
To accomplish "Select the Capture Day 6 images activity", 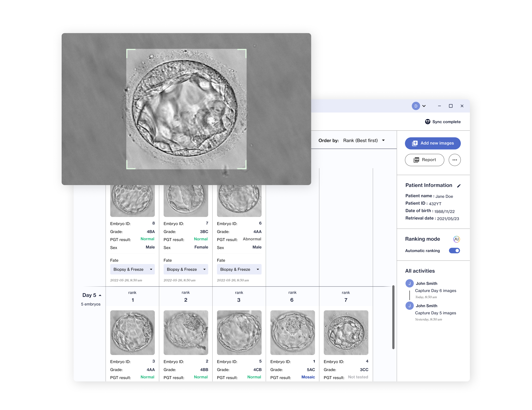I will [x=435, y=291].
